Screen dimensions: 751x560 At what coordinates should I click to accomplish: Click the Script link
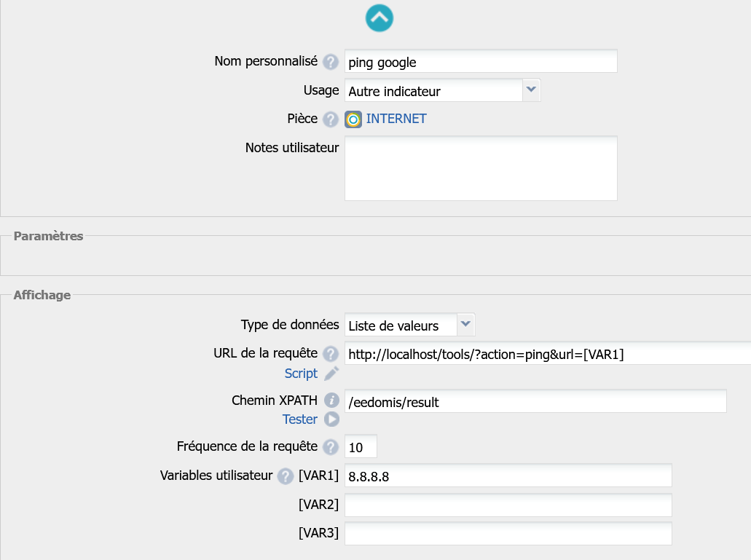[301, 374]
